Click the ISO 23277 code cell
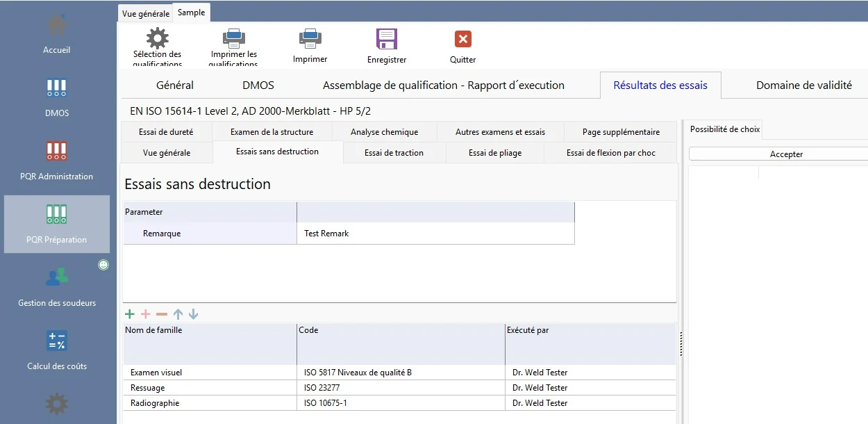This screenshot has width=868, height=424. (x=401, y=388)
